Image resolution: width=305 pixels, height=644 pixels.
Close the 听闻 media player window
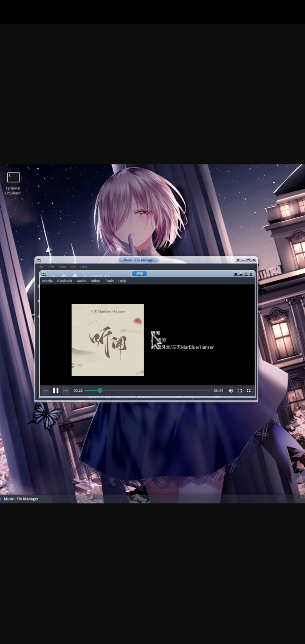click(251, 274)
